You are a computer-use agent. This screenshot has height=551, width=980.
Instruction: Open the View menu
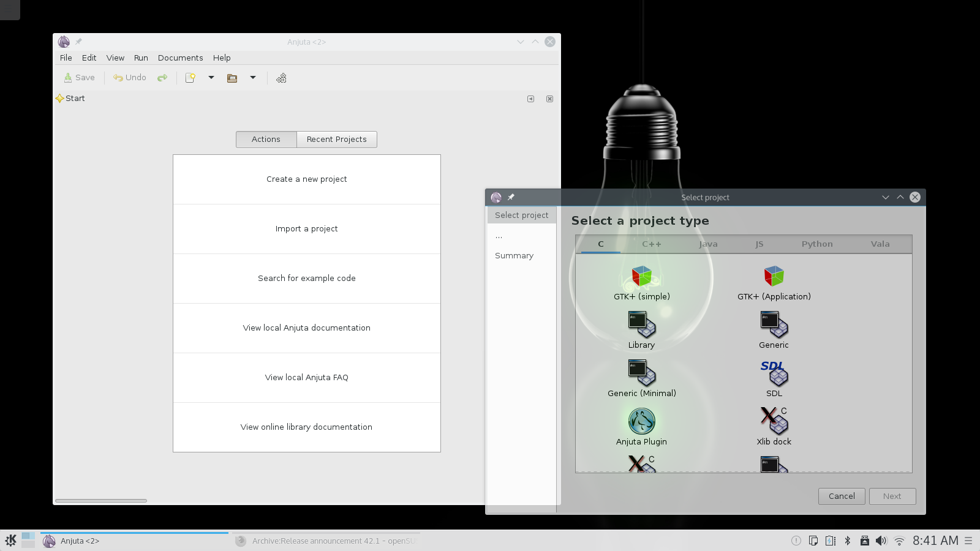point(115,58)
